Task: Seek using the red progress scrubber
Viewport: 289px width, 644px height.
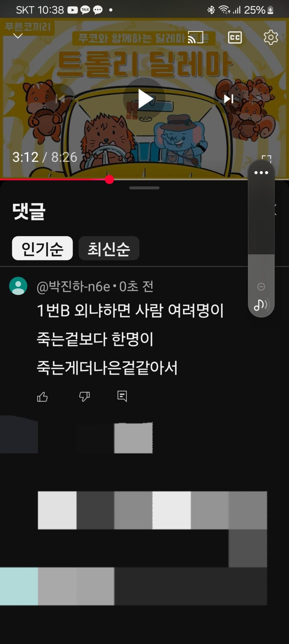Action: pos(109,180)
